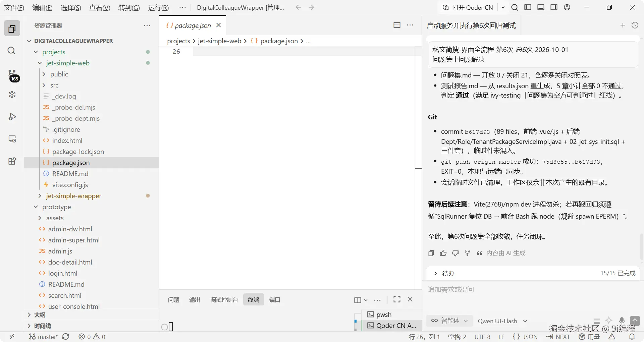The width and height of the screenshot is (644, 342).
Task: Open dropdown arrow beside 打开 Qoder CN
Action: [x=503, y=7]
